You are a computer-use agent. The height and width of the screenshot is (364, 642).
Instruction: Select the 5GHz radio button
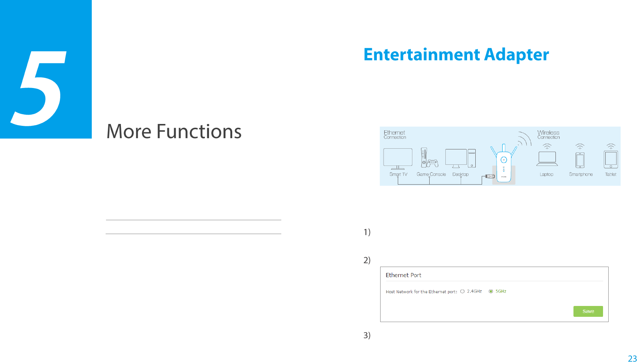(x=491, y=291)
